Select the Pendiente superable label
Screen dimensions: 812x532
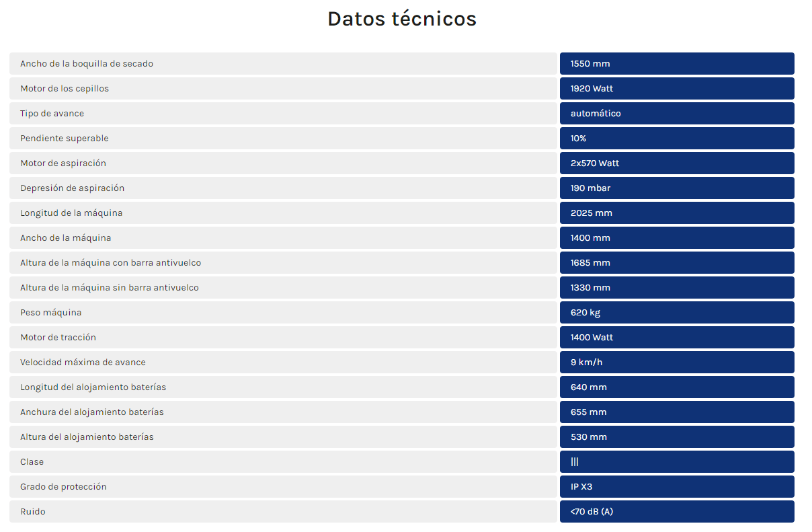point(65,139)
